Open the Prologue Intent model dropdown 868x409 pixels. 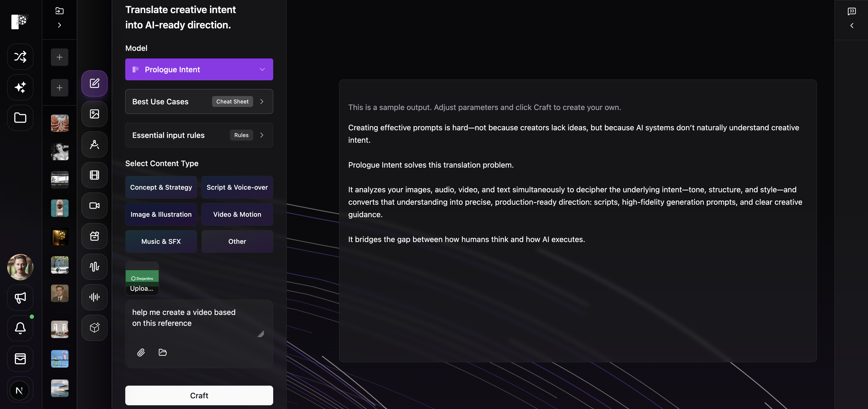(x=199, y=69)
